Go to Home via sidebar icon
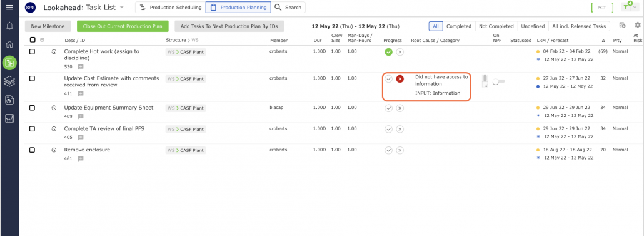The height and width of the screenshot is (236, 644). pyautogui.click(x=9, y=44)
